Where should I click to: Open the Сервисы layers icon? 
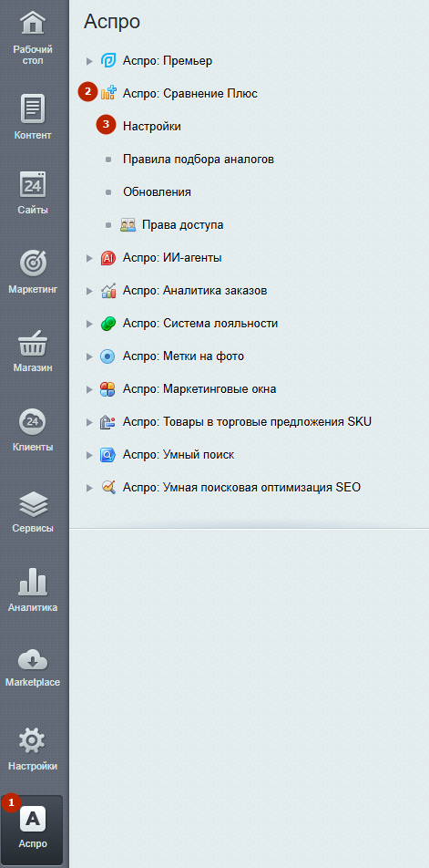coord(33,503)
